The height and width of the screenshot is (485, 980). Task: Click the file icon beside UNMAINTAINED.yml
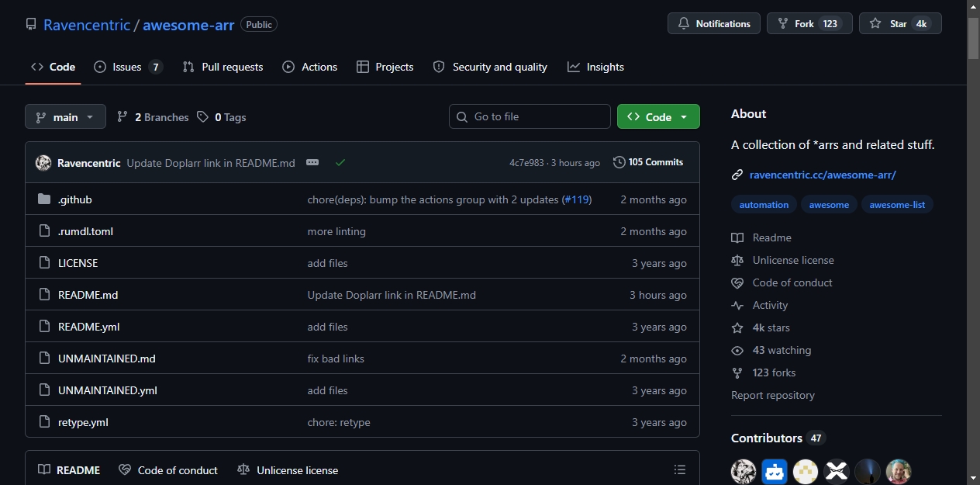click(44, 390)
